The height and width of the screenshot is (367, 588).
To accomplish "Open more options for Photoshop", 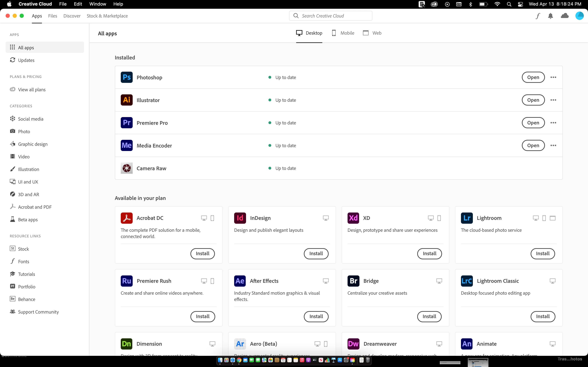I will pos(553,77).
